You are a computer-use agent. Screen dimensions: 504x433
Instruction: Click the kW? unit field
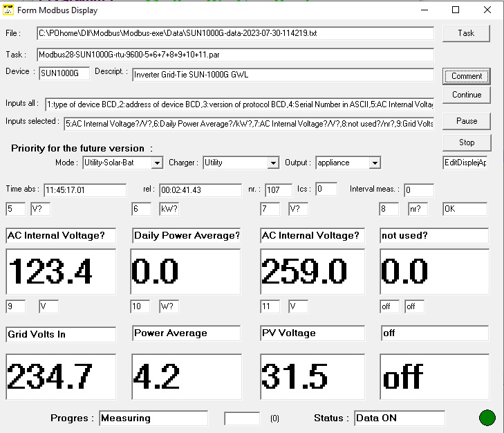169,209
